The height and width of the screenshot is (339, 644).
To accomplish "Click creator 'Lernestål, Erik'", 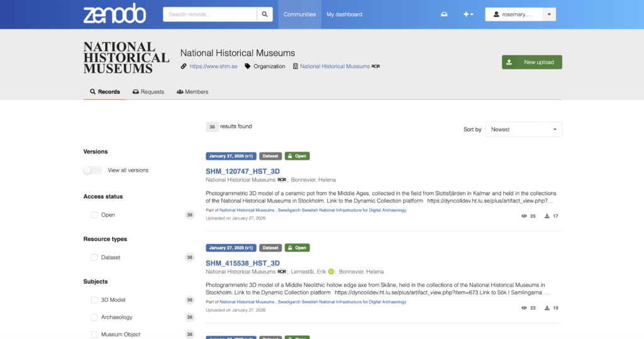I will [308, 272].
